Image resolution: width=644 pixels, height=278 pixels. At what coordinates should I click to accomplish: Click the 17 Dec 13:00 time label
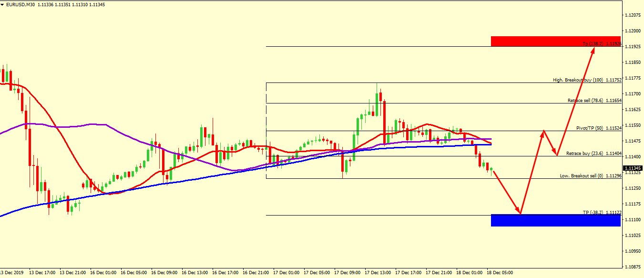pos(378,273)
